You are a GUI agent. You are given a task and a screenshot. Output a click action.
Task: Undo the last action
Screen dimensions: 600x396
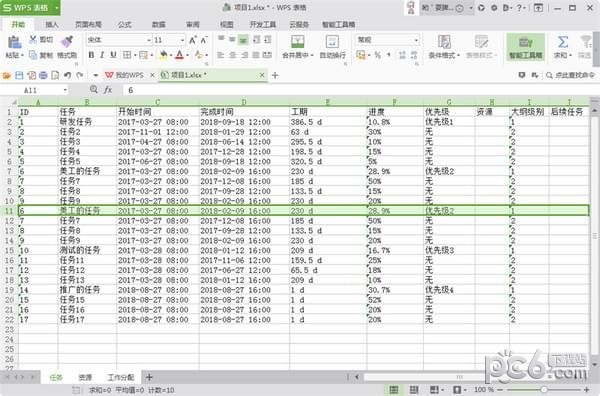point(67,75)
